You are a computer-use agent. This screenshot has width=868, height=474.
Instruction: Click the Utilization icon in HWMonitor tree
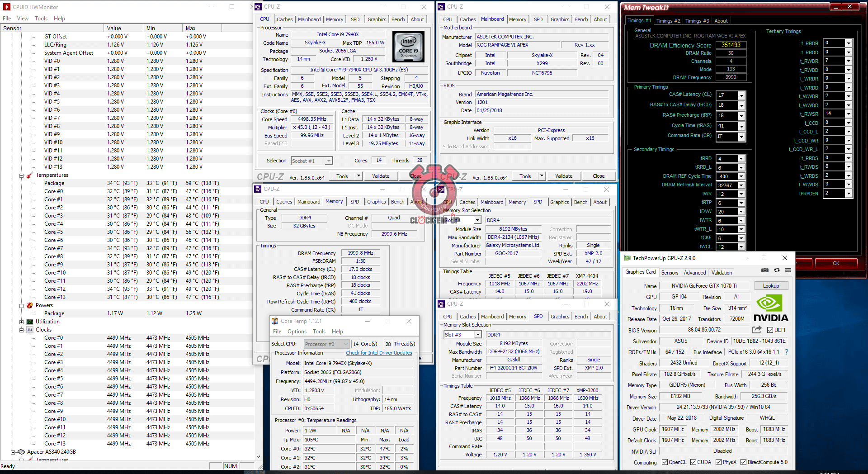[30, 322]
